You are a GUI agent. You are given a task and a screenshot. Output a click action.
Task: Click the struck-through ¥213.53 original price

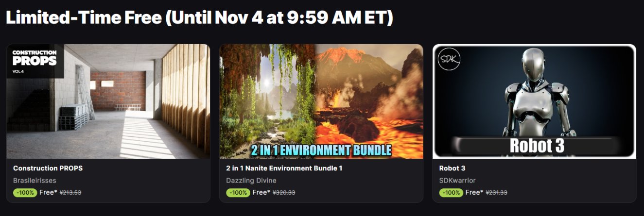[x=70, y=193]
